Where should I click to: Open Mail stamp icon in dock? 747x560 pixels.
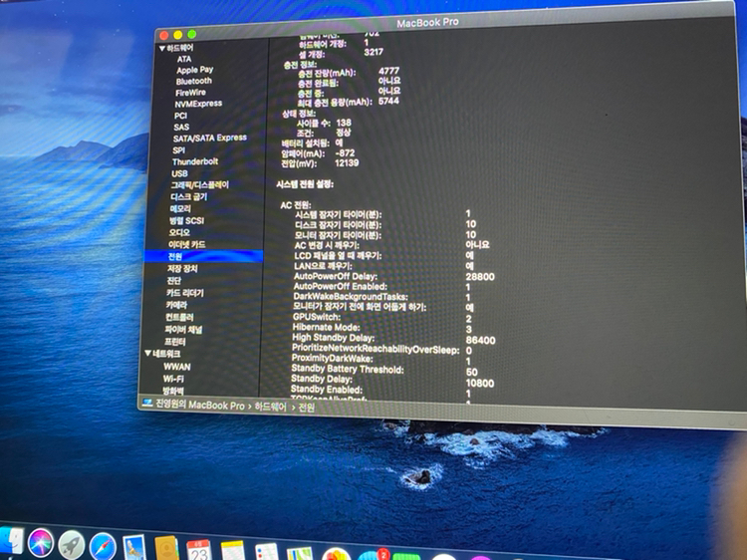(x=134, y=547)
